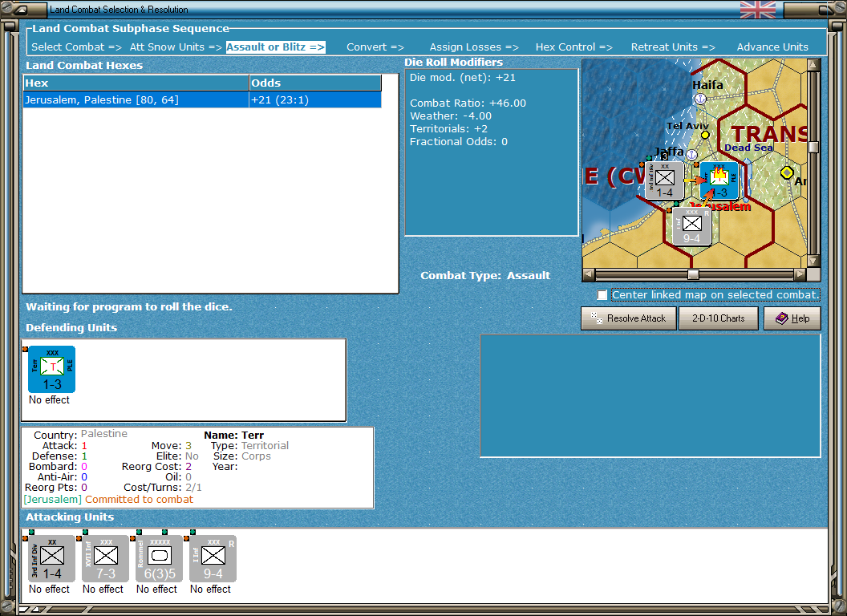Click the map scroll right arrow
The width and height of the screenshot is (847, 616).
coord(800,274)
